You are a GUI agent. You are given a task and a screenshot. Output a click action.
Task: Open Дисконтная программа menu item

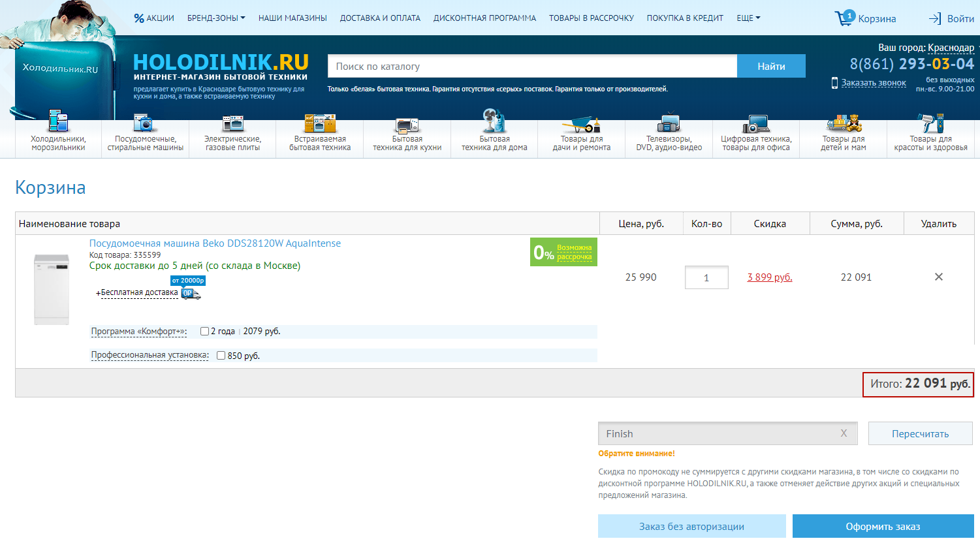pyautogui.click(x=484, y=18)
